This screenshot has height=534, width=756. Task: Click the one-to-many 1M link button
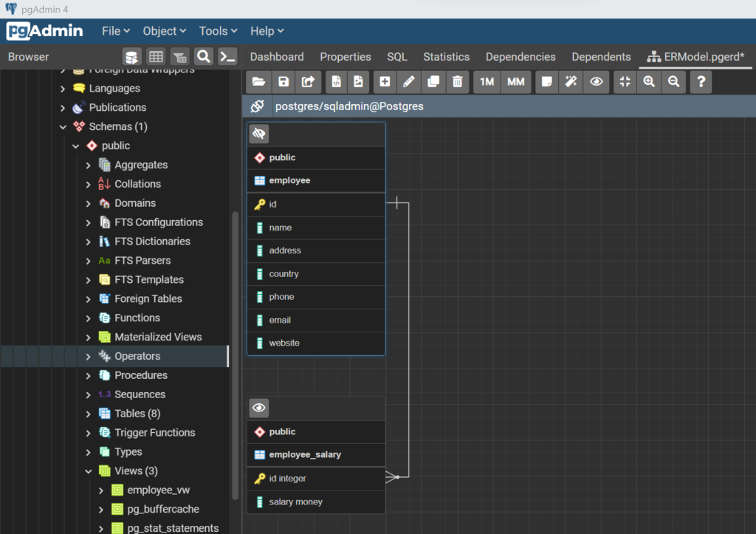click(x=487, y=82)
